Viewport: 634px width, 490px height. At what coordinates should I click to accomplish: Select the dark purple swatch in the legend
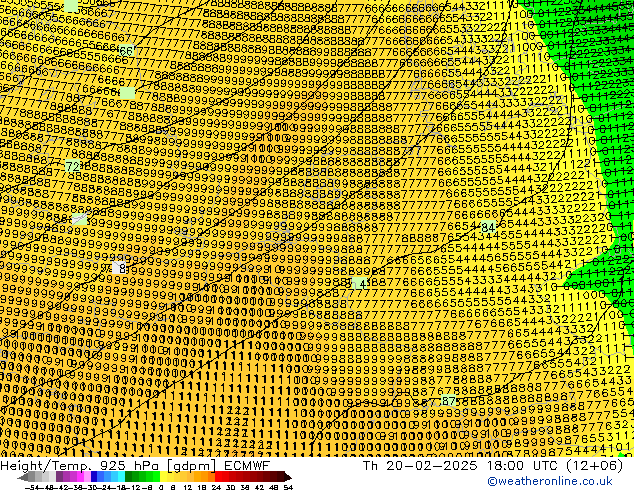point(59,477)
